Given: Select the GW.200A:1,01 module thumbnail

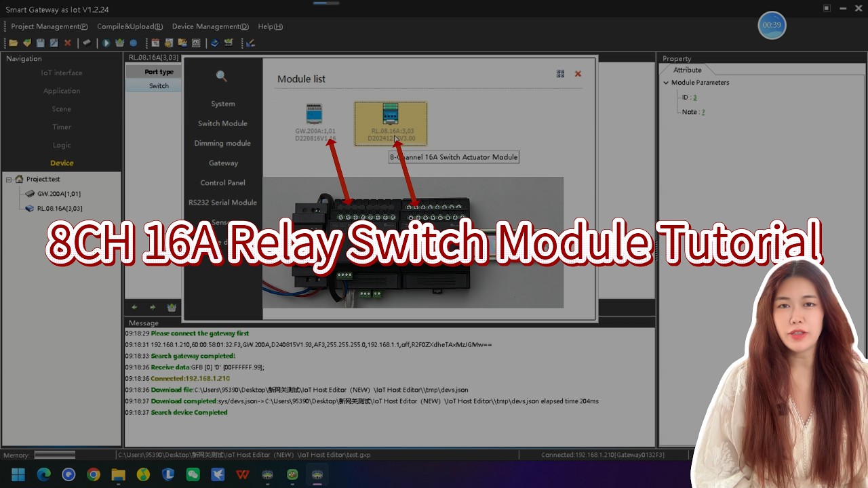Looking at the screenshot, I should (x=315, y=123).
